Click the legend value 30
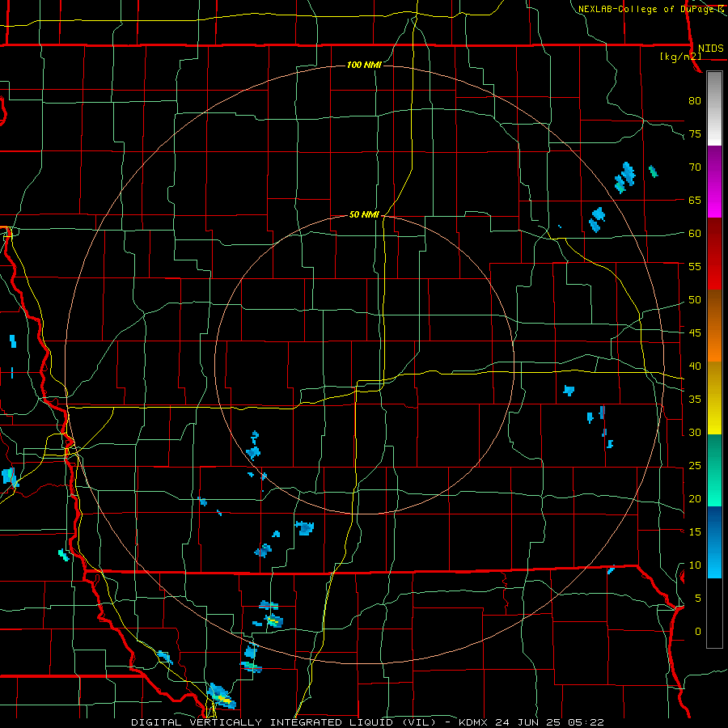728x728 pixels. 695,432
